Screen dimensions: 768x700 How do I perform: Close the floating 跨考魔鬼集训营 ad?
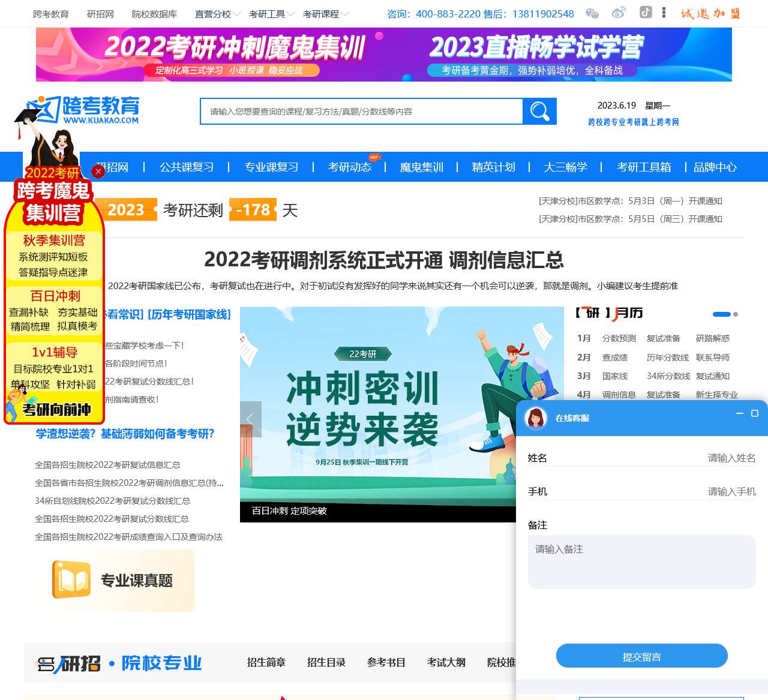[98, 172]
